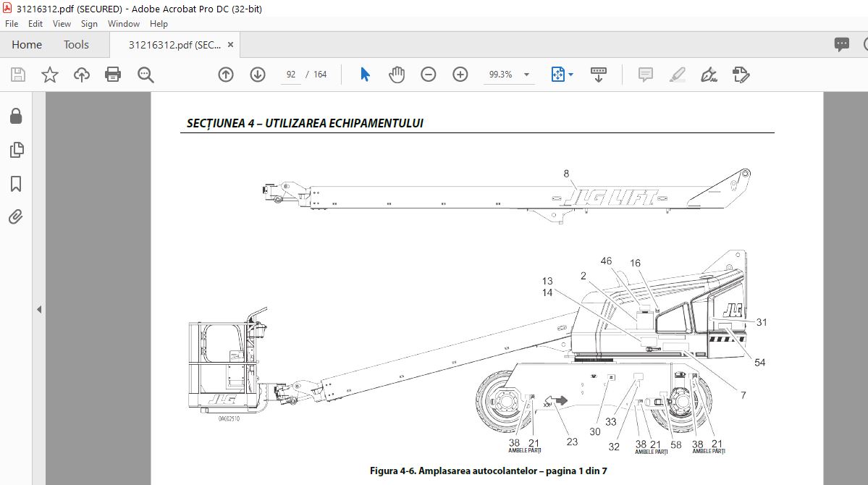
Task: Open the bookmarks panel
Action: 16,184
